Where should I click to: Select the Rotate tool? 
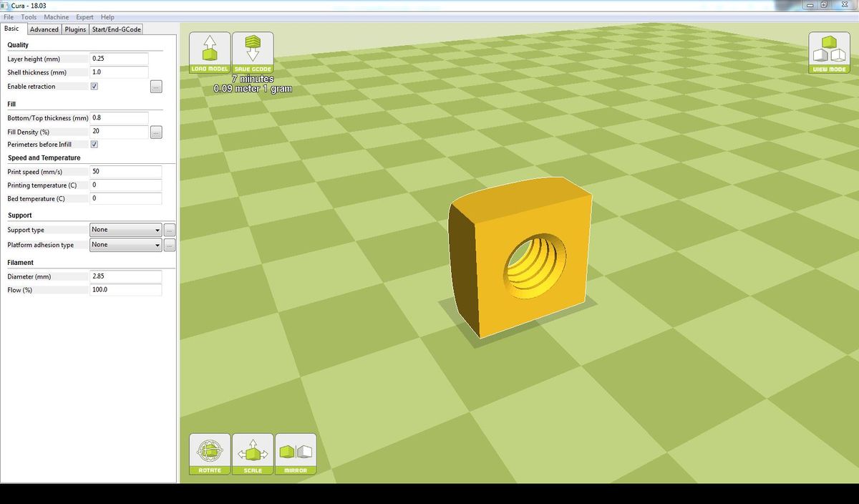210,454
